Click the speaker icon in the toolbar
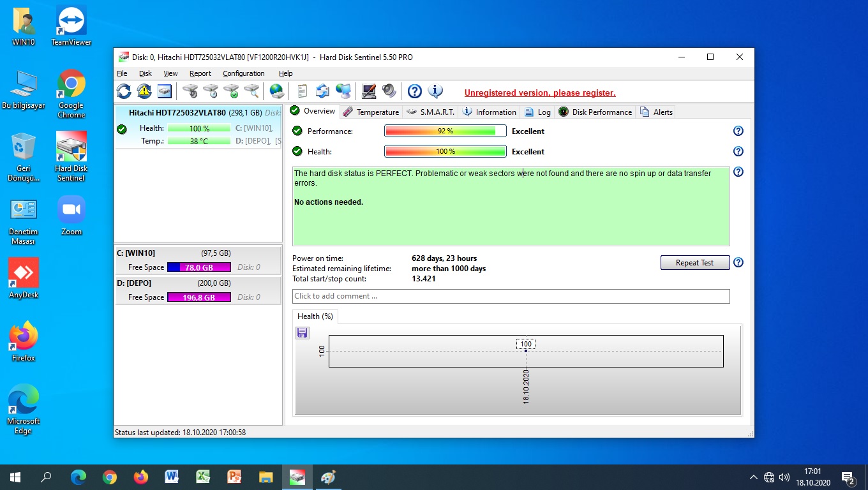The height and width of the screenshot is (490, 868). click(389, 91)
